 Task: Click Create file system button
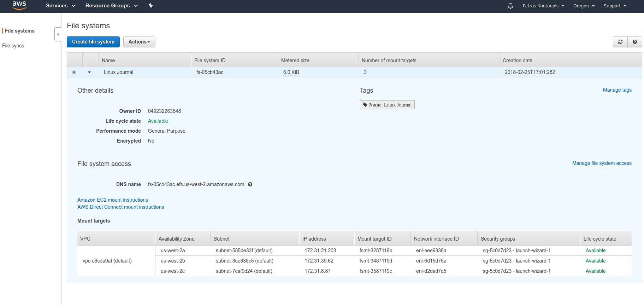[x=93, y=42]
